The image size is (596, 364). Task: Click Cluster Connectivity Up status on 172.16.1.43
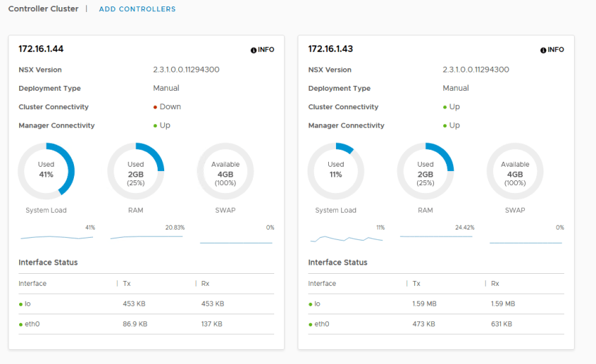pos(451,106)
